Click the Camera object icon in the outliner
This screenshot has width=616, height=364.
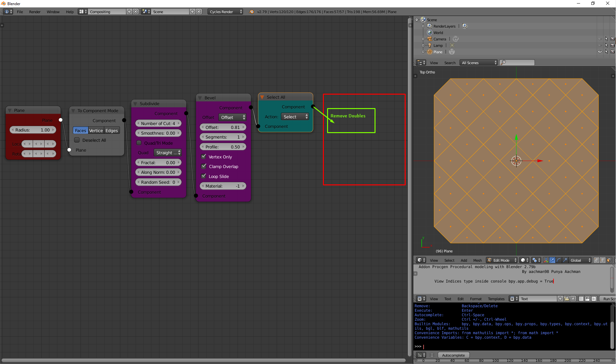430,39
